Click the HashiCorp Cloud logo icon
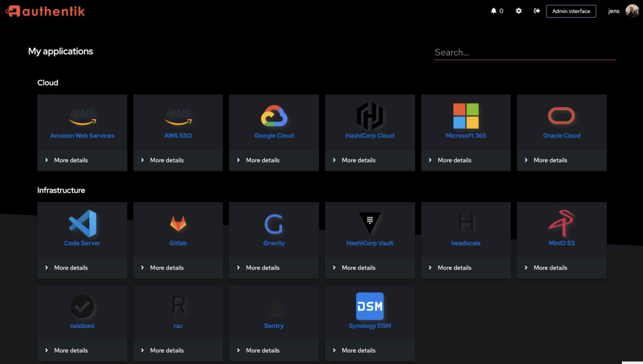Screen dimensions: 643x364 [370, 116]
